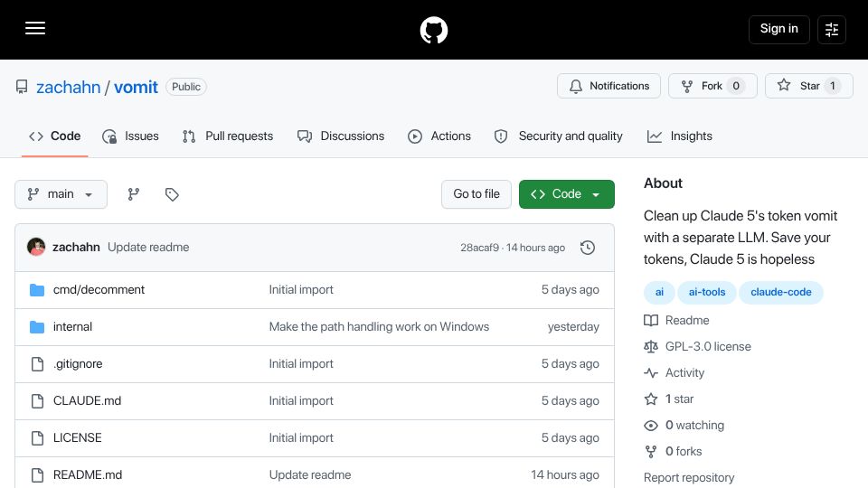
Task: Open the Pull requests tab
Action: tap(228, 136)
